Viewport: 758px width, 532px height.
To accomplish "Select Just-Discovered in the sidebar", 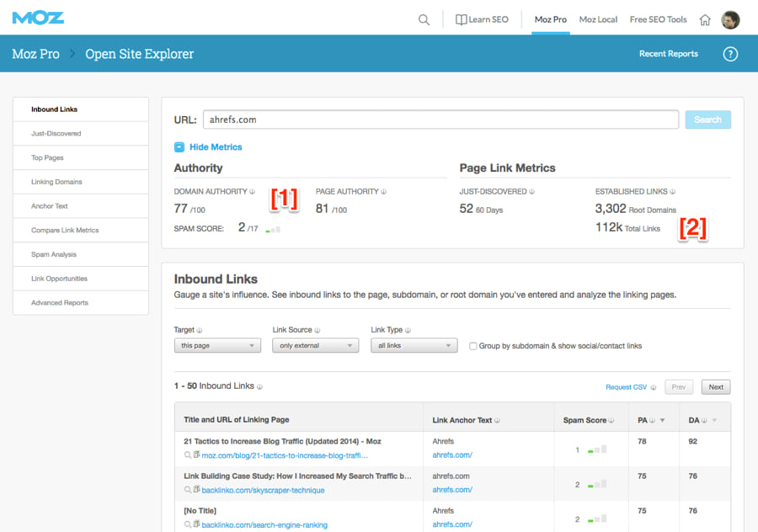I will coord(81,134).
